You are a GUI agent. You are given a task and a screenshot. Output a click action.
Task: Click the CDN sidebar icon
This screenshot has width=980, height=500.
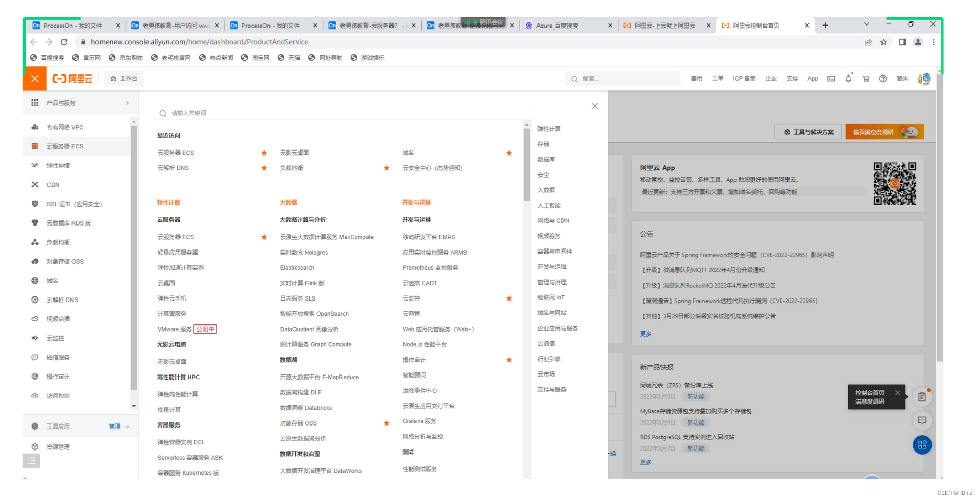click(x=35, y=185)
